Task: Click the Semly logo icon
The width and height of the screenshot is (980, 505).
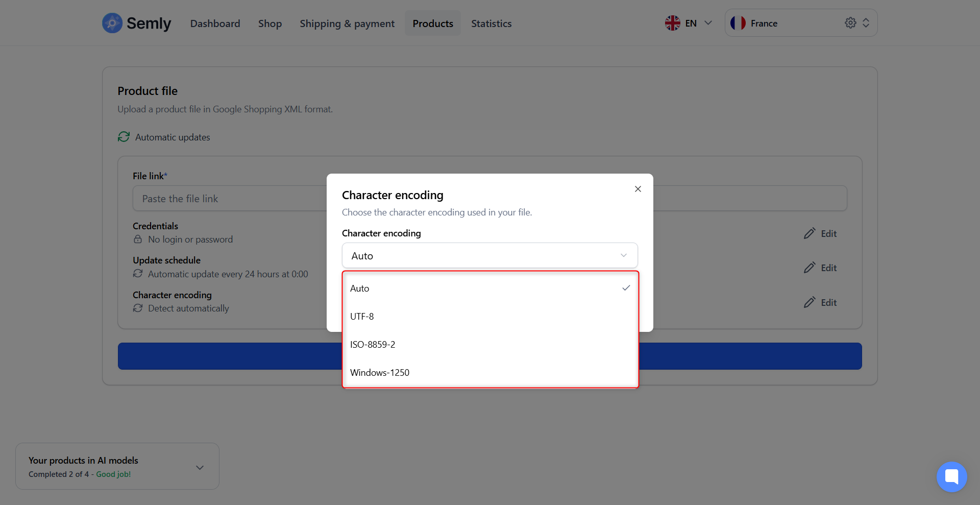Action: (112, 23)
